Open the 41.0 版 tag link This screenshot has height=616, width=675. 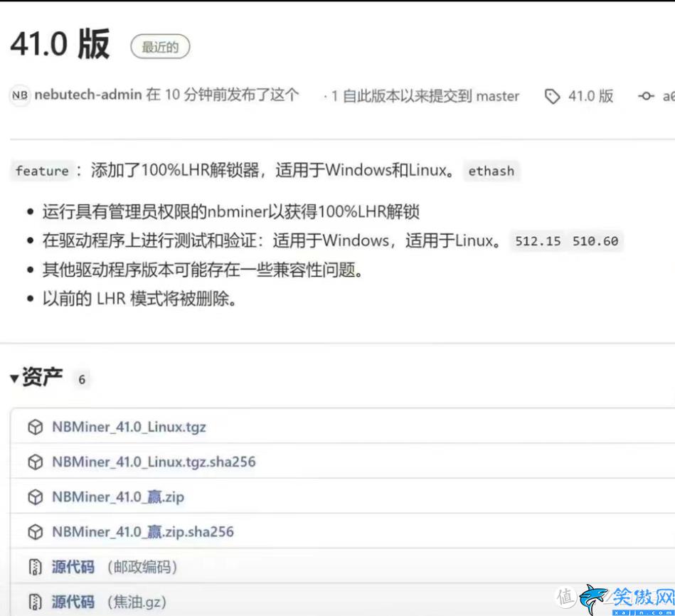590,96
